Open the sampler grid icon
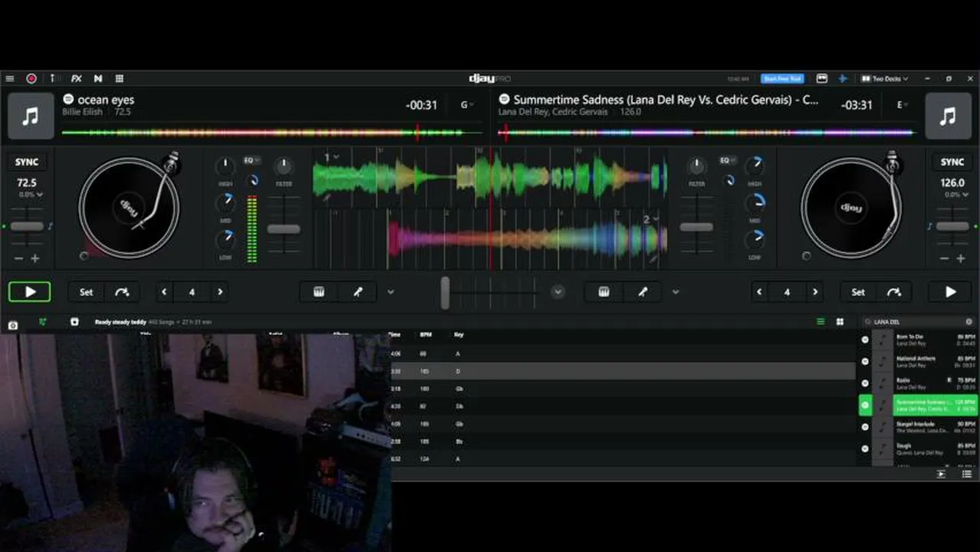The image size is (980, 552). pos(120,78)
